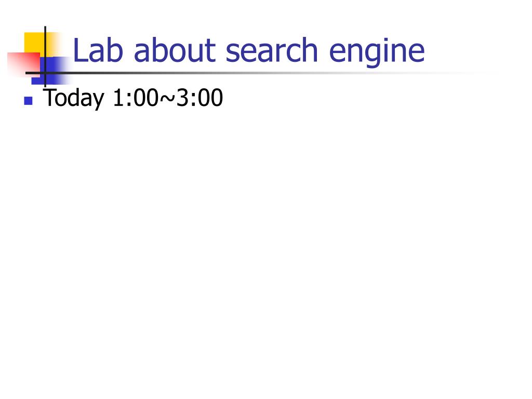Select the word Lab in title
The image size is (532, 399).
tap(98, 50)
